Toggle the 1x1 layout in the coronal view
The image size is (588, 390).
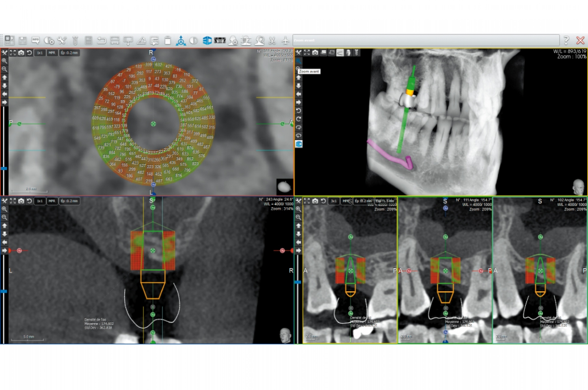(x=39, y=201)
